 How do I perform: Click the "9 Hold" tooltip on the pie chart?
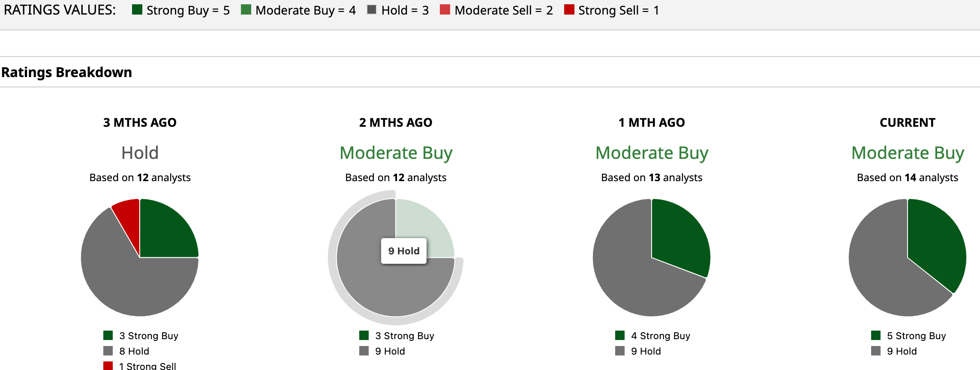coord(404,251)
